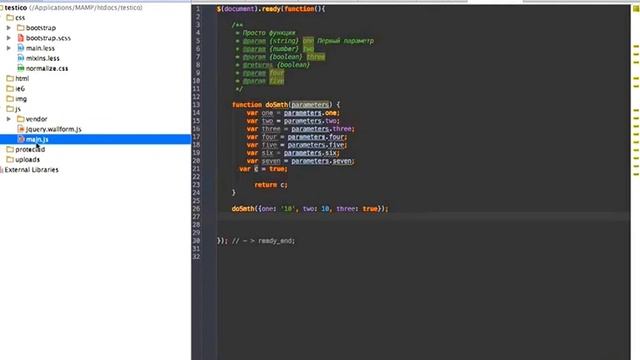This screenshot has width=640, height=360.
Task: Click the jquery.wallform.js file icon
Action: coord(21,129)
